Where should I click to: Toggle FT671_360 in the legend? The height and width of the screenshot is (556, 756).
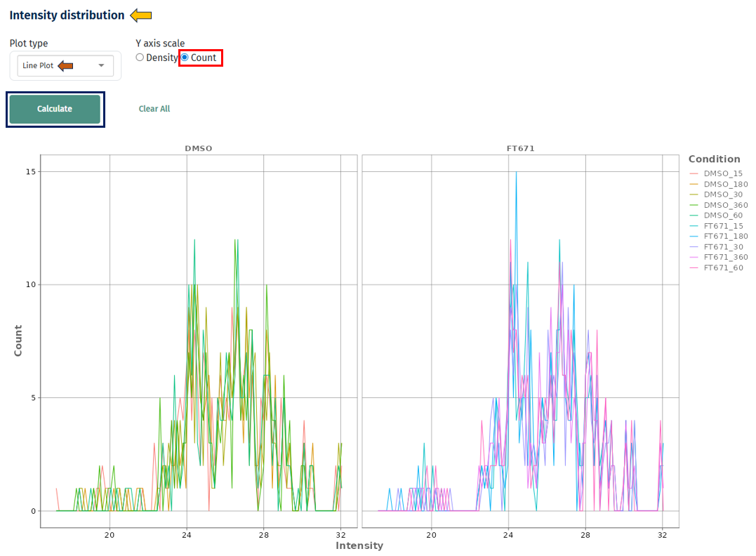(724, 257)
